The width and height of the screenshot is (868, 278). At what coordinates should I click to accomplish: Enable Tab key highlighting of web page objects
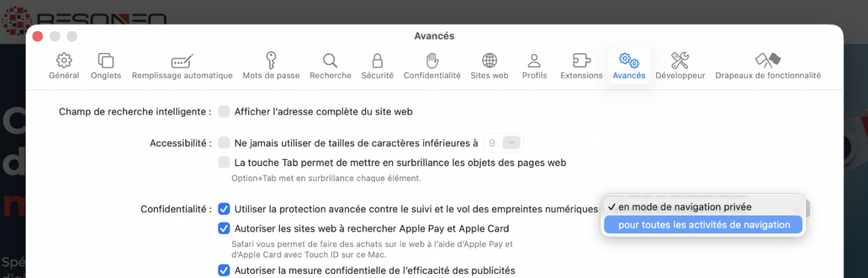tap(224, 163)
